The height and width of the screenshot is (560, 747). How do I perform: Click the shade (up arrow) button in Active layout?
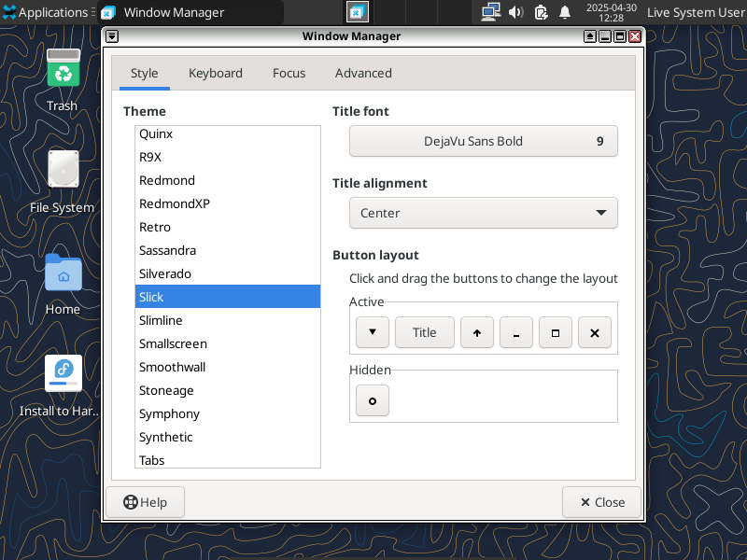[477, 332]
